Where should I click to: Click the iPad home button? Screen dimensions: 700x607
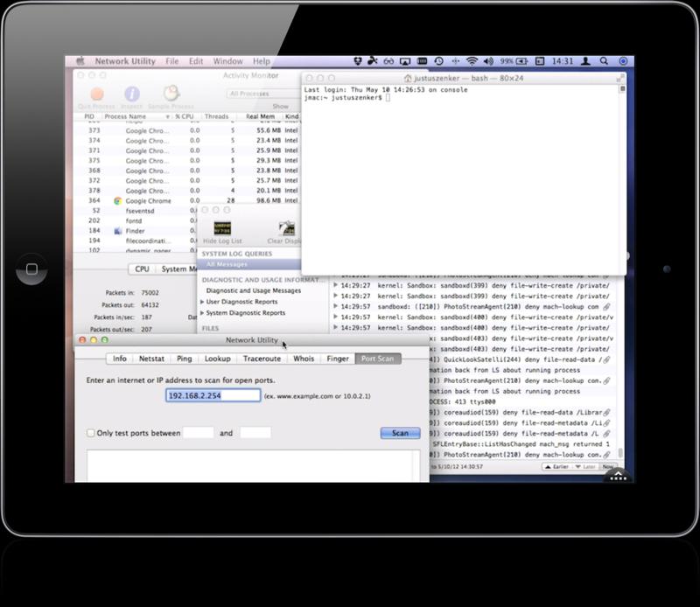[x=31, y=269]
